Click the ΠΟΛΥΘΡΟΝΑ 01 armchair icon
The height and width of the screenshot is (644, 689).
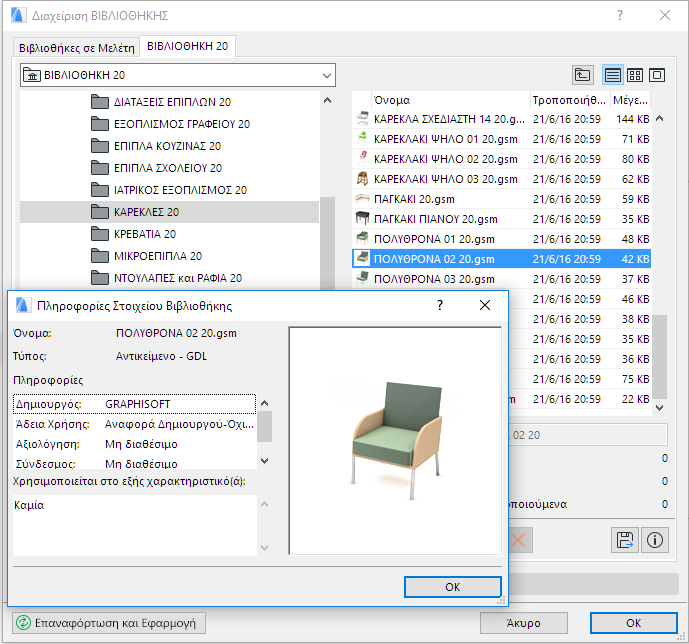click(362, 239)
